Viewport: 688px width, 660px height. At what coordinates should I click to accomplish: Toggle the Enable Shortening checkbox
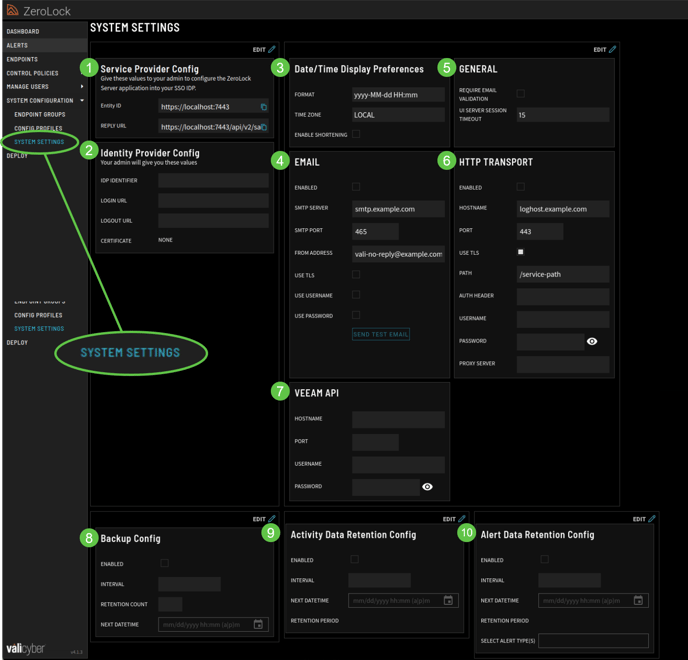pyautogui.click(x=356, y=134)
